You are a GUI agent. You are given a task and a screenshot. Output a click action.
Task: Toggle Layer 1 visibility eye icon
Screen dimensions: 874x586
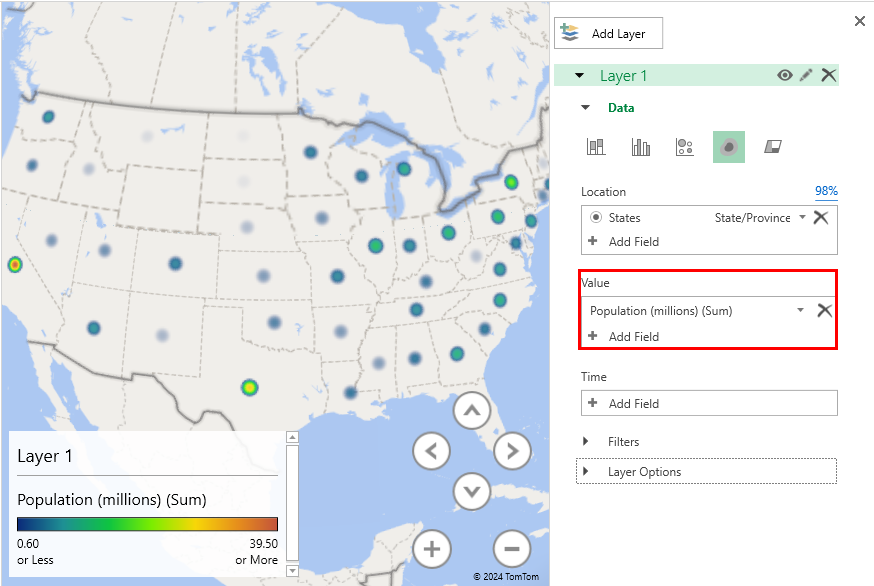pyautogui.click(x=785, y=75)
